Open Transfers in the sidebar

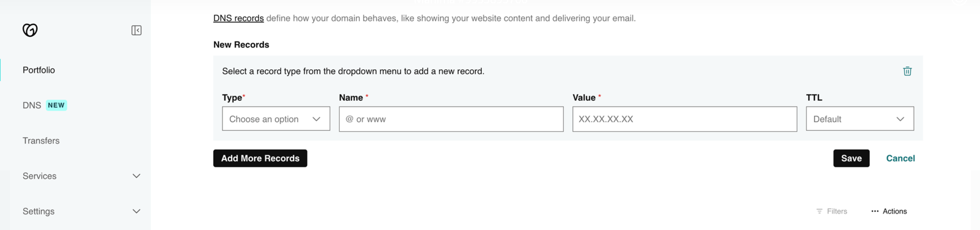click(x=41, y=141)
